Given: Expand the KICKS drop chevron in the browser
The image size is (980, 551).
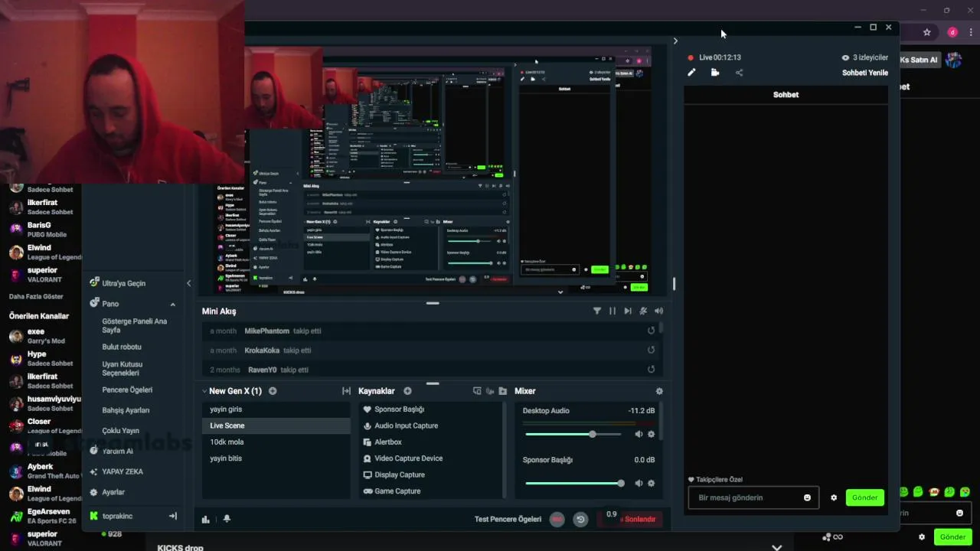Looking at the screenshot, I should pos(777,547).
